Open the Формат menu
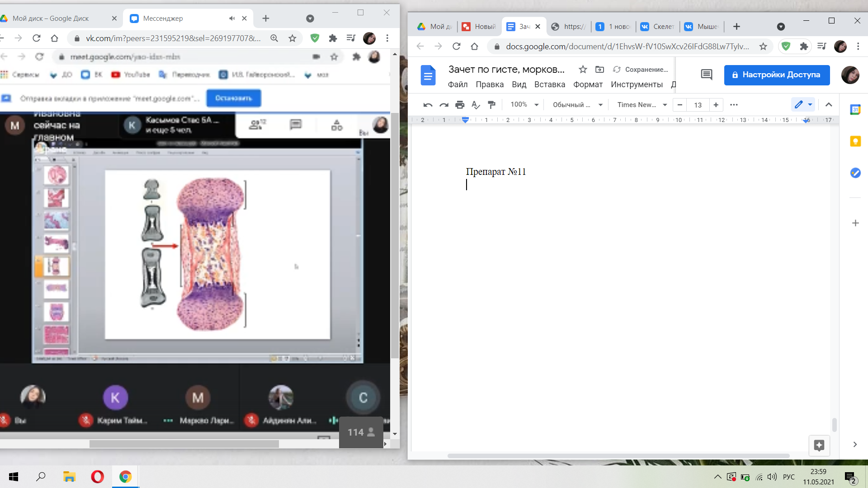This screenshot has height=488, width=868. [588, 84]
